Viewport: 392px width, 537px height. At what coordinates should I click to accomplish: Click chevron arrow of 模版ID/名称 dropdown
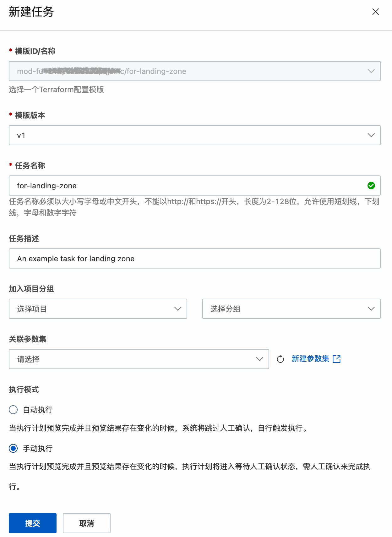(x=371, y=71)
